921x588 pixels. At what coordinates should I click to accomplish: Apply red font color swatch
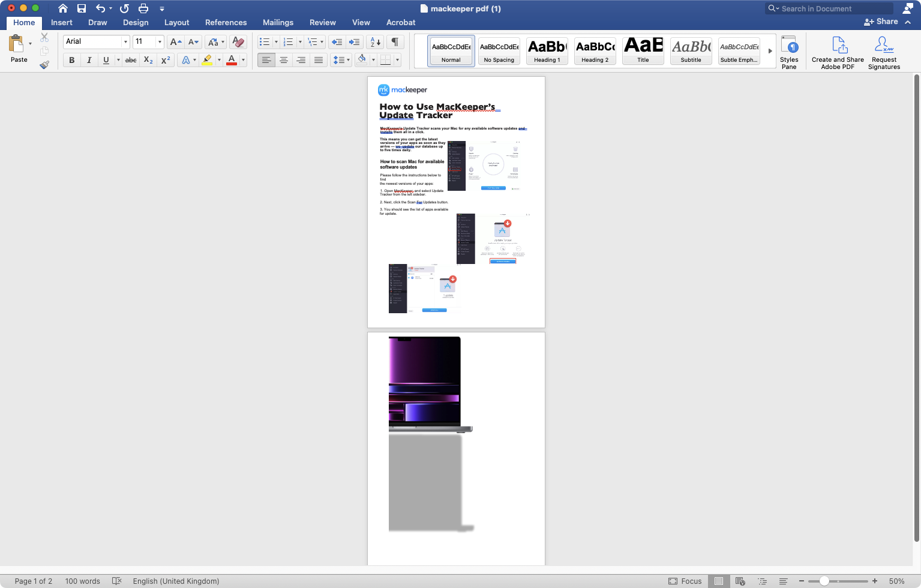232,60
